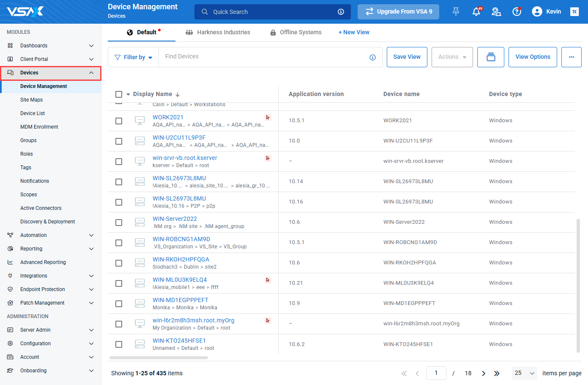Check the box for WIN-U2CU11L9P3F
The height and width of the screenshot is (385, 588).
tap(119, 141)
